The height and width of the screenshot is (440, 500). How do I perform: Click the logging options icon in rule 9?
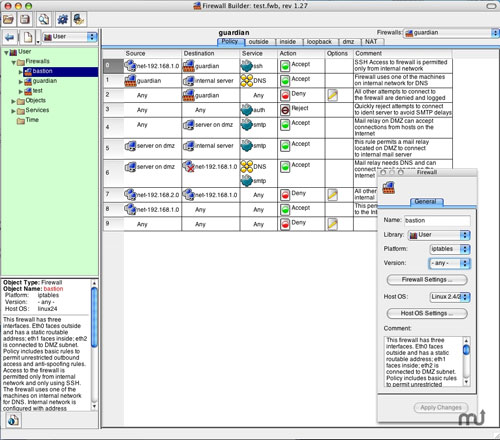(x=332, y=224)
